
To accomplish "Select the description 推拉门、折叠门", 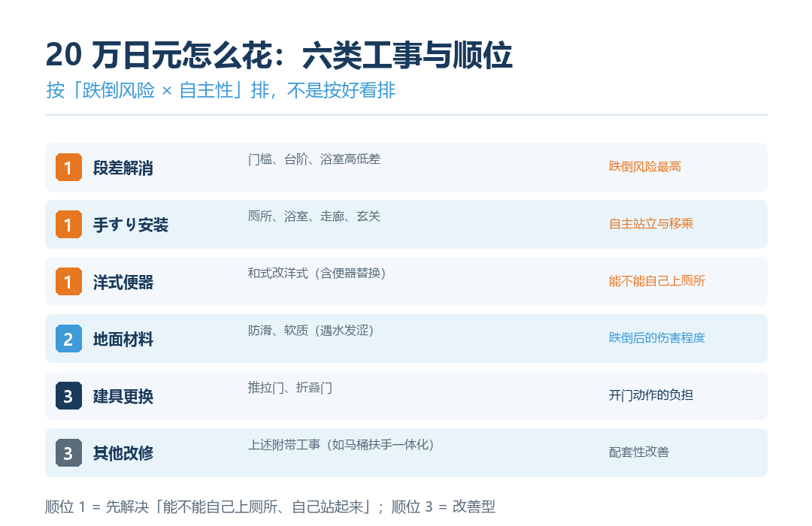I will pos(290,387).
